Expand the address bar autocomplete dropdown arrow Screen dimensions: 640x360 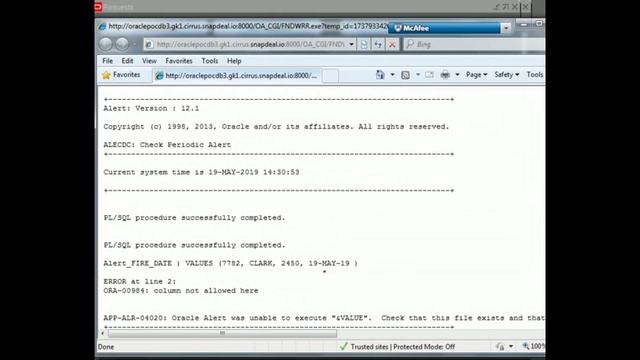tap(351, 44)
